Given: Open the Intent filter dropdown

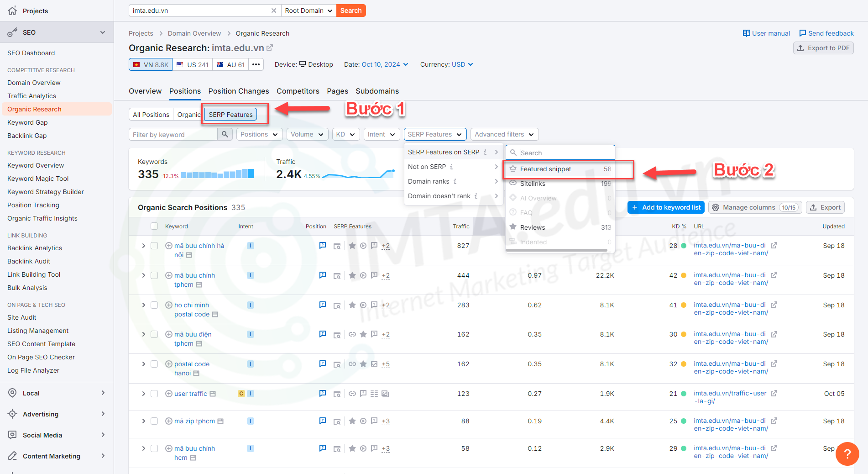Looking at the screenshot, I should 382,134.
